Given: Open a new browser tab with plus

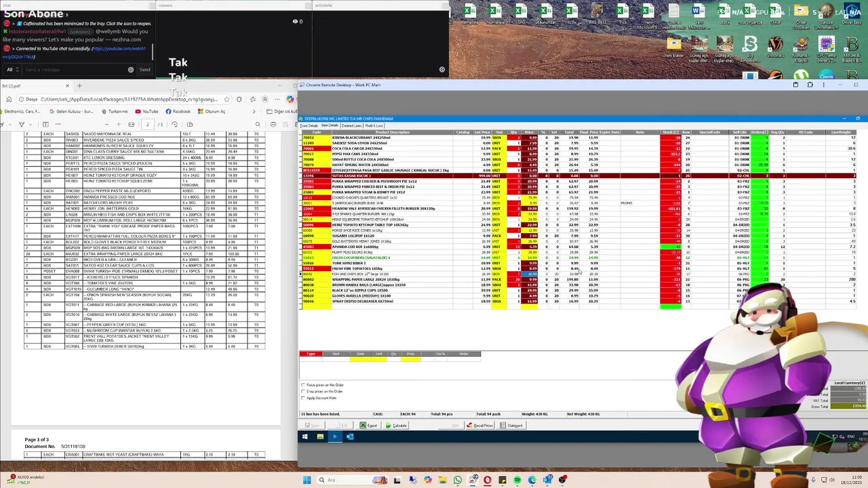Looking at the screenshot, I should tap(79, 86).
